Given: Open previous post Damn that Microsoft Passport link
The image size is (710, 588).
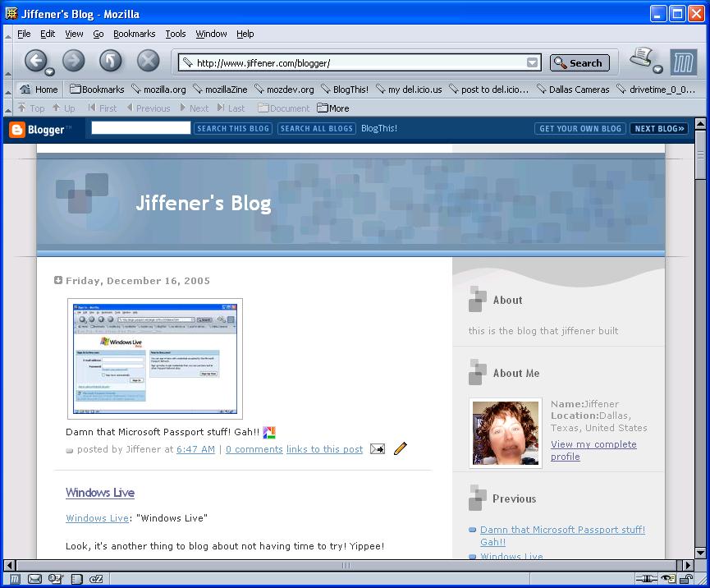Looking at the screenshot, I should [562, 535].
